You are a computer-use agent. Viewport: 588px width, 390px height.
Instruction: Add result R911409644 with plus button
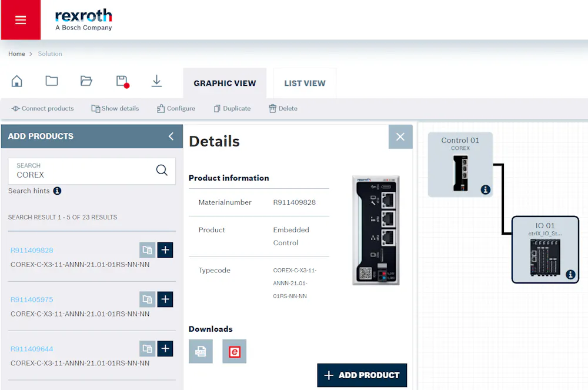[x=165, y=349]
